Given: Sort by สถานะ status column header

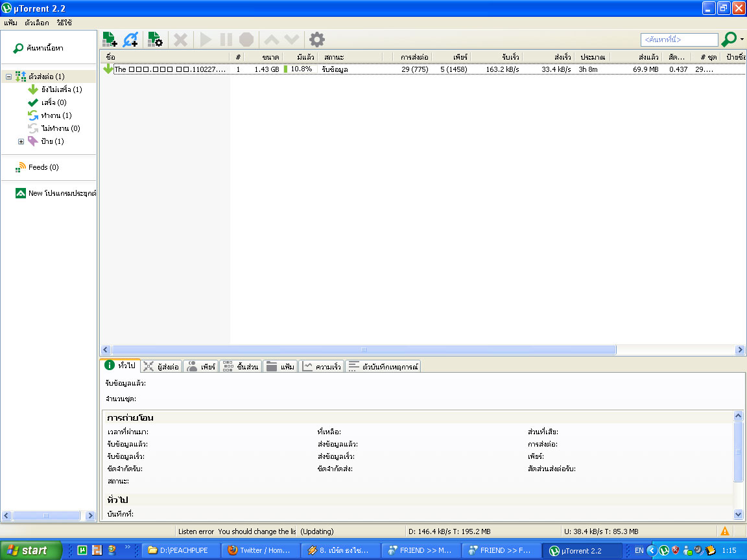Looking at the screenshot, I should tap(351, 56).
